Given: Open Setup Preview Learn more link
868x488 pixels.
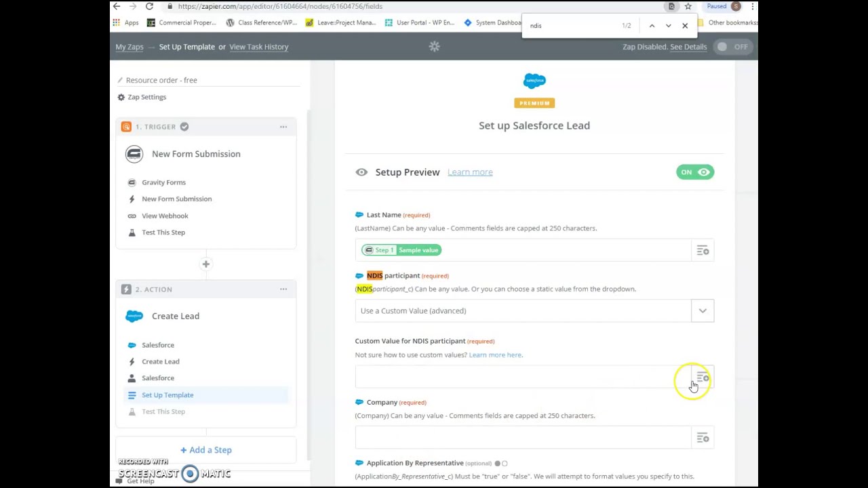Looking at the screenshot, I should point(470,172).
